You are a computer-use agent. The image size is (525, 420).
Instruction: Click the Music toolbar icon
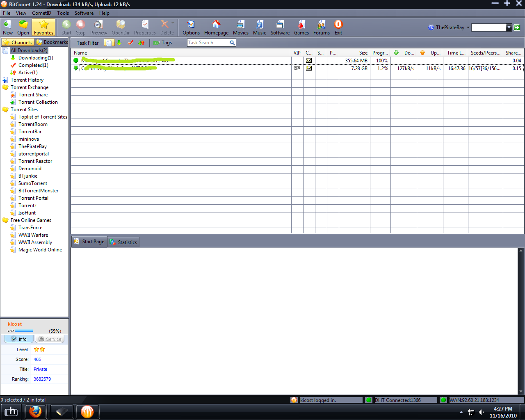(x=260, y=27)
